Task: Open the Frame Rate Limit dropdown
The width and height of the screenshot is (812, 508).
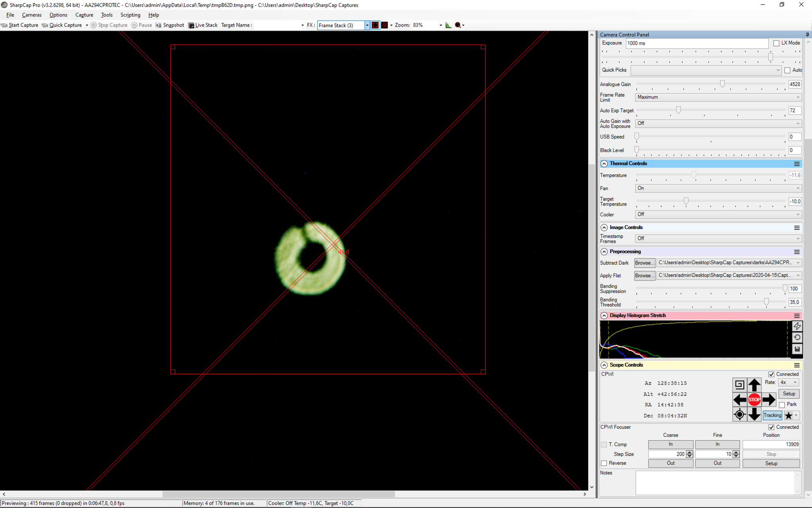Action: (718, 97)
